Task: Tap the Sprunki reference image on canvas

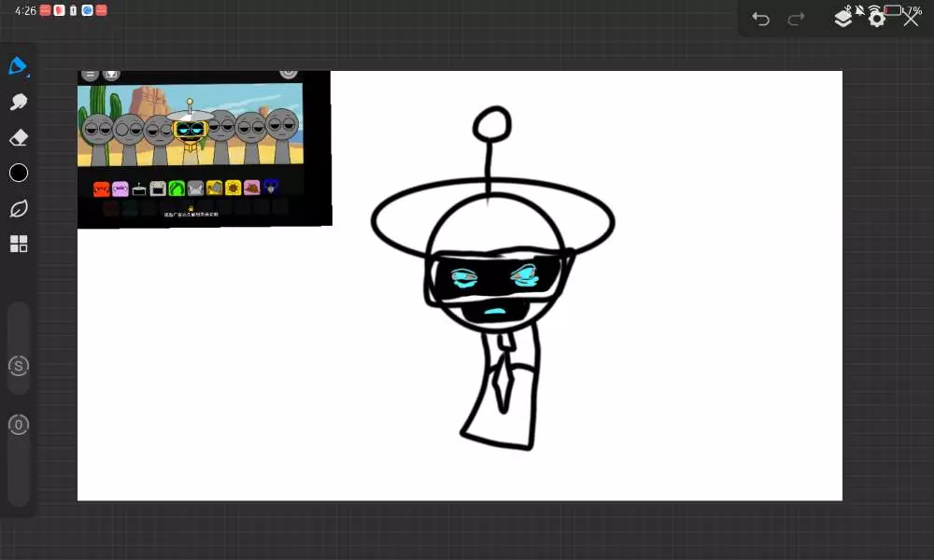Action: (205, 148)
